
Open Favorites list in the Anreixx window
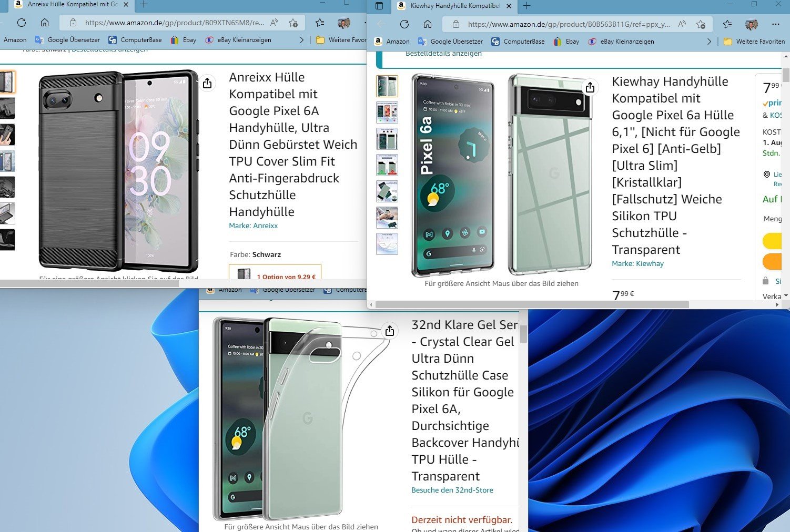click(x=320, y=23)
